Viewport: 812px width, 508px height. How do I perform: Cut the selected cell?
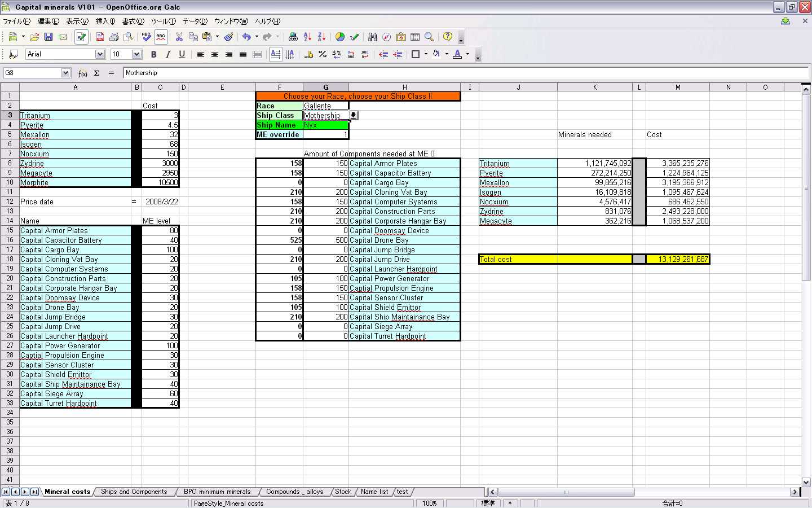tap(179, 37)
